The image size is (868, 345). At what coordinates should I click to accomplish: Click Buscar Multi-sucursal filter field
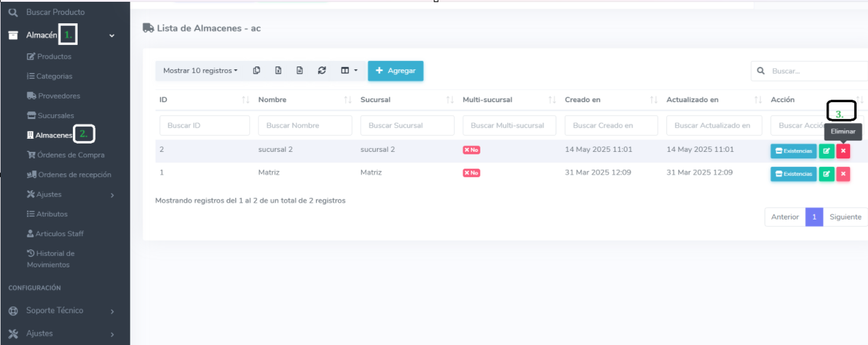(x=510, y=126)
